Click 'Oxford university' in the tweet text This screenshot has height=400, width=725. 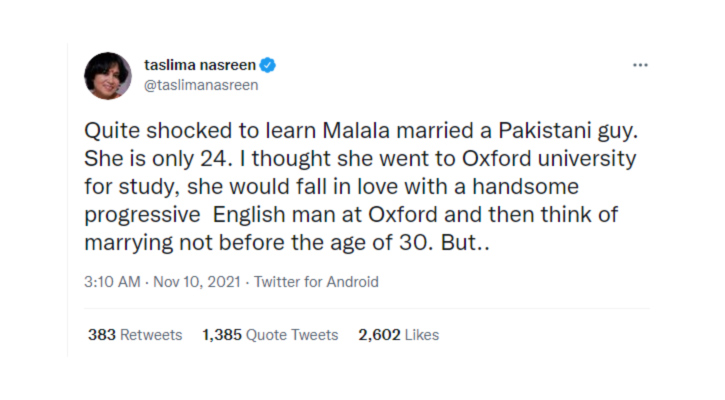coord(549,159)
